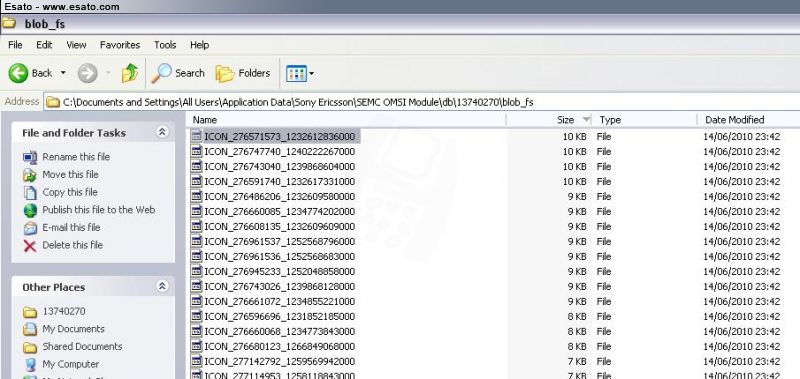Image resolution: width=800 pixels, height=379 pixels.
Task: Click the My Computer icon
Action: (30, 365)
